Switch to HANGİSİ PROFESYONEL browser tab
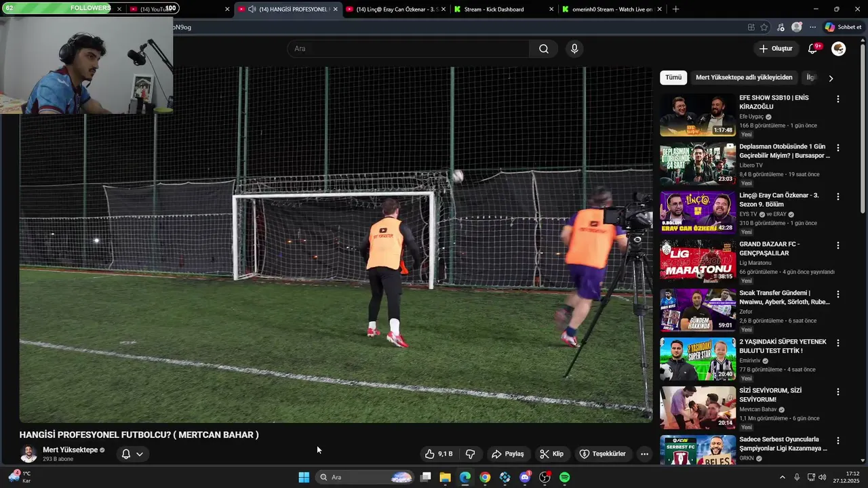Viewport: 868px width, 488px height. (287, 9)
